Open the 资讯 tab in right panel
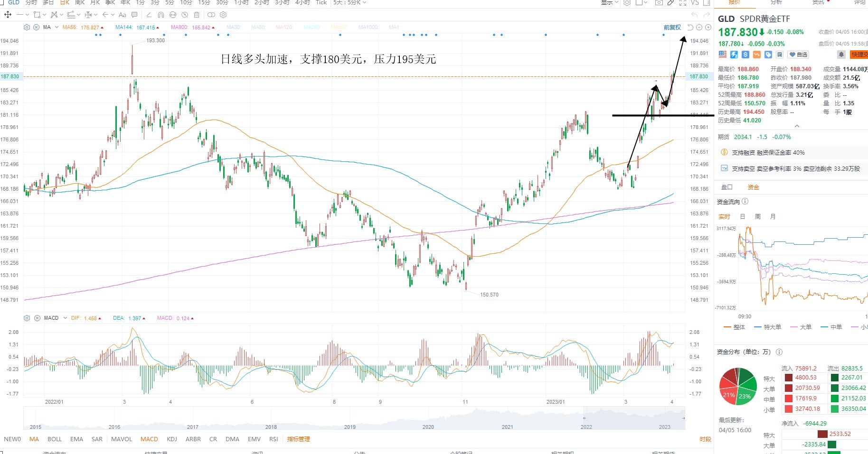The height and width of the screenshot is (454, 868). click(818, 2)
